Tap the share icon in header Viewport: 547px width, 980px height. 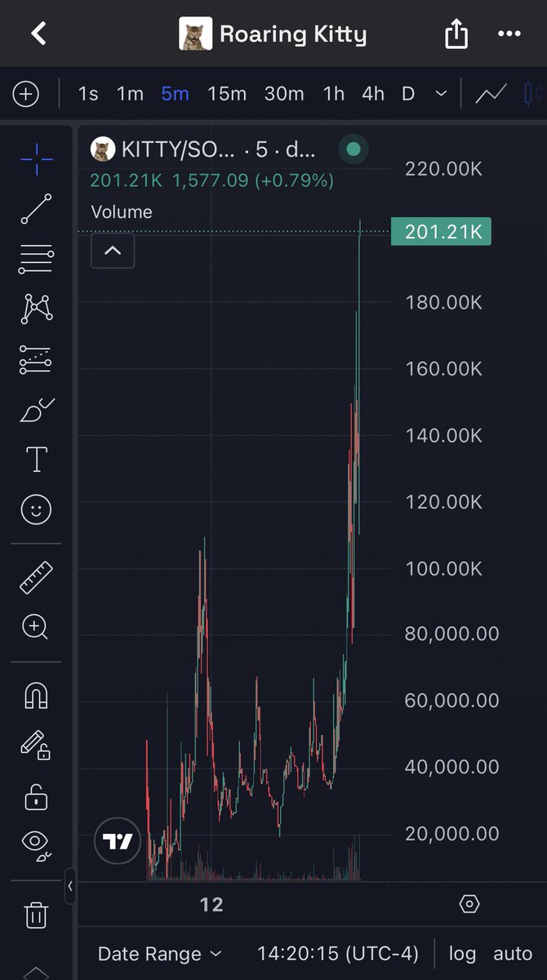(x=456, y=33)
